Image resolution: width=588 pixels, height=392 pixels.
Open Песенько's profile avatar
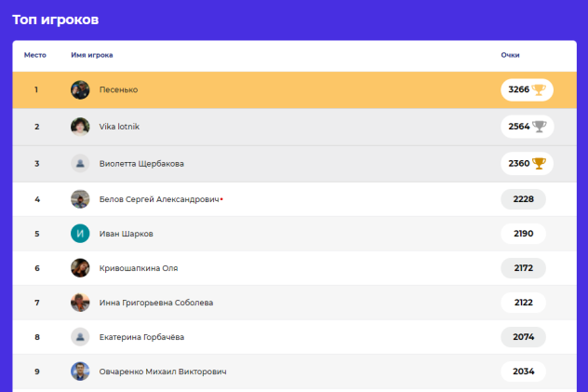click(x=80, y=89)
